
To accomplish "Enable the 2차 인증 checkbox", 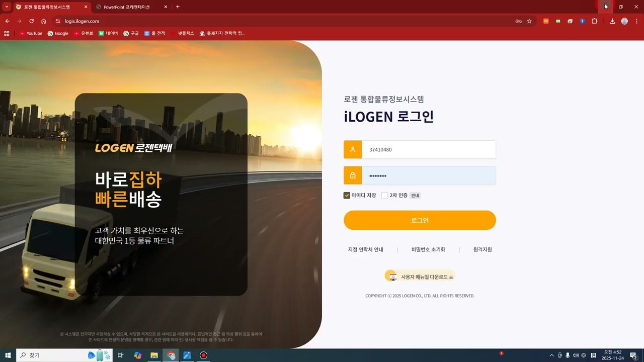I will click(385, 195).
